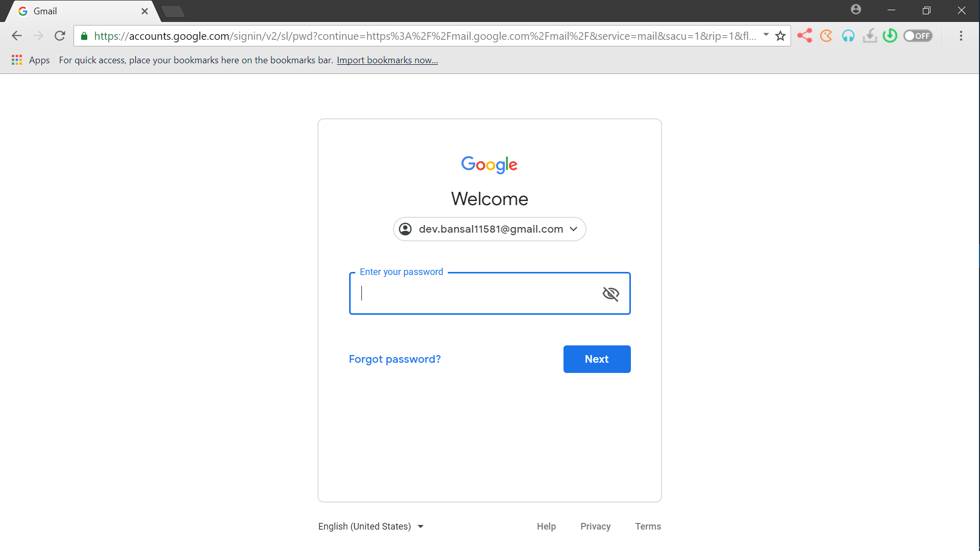Toggle the Google Apps grid icon
Image resolution: width=980 pixels, height=551 pixels.
coord(16,60)
